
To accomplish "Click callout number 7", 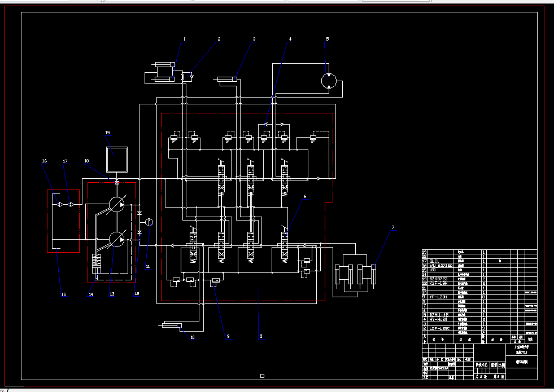I will [x=393, y=227].
